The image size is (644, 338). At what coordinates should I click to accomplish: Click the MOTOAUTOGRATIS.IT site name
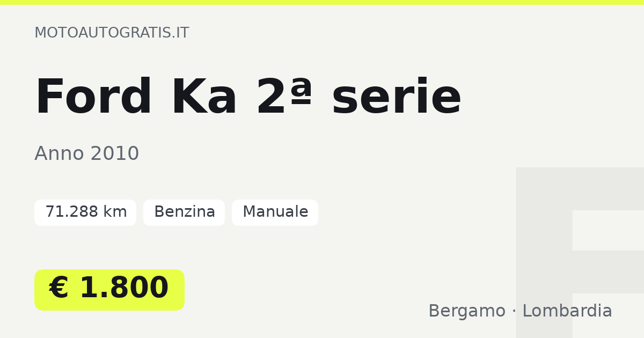[112, 33]
